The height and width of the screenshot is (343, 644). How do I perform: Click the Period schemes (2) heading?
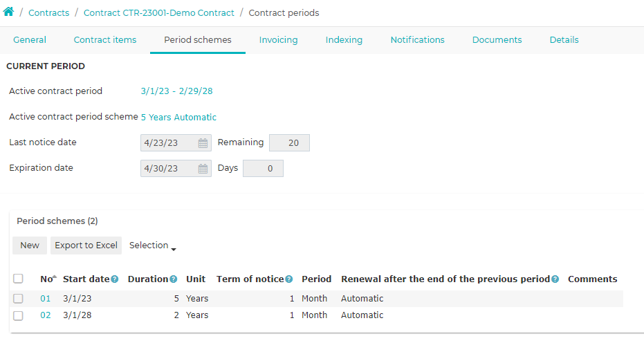pyautogui.click(x=57, y=221)
